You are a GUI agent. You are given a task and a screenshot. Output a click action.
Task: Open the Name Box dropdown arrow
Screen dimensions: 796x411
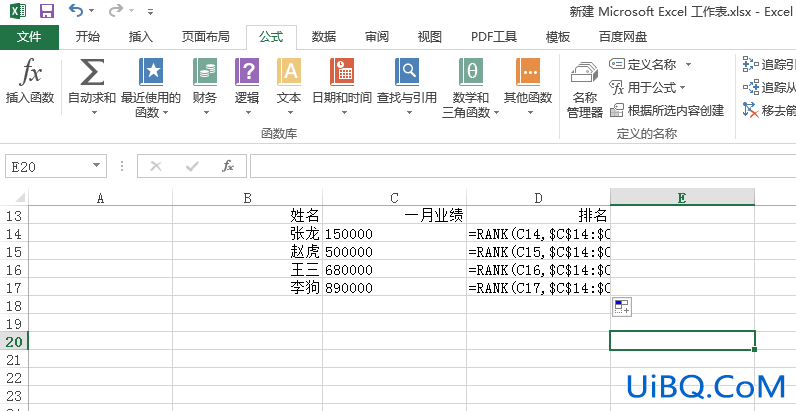pyautogui.click(x=96, y=166)
